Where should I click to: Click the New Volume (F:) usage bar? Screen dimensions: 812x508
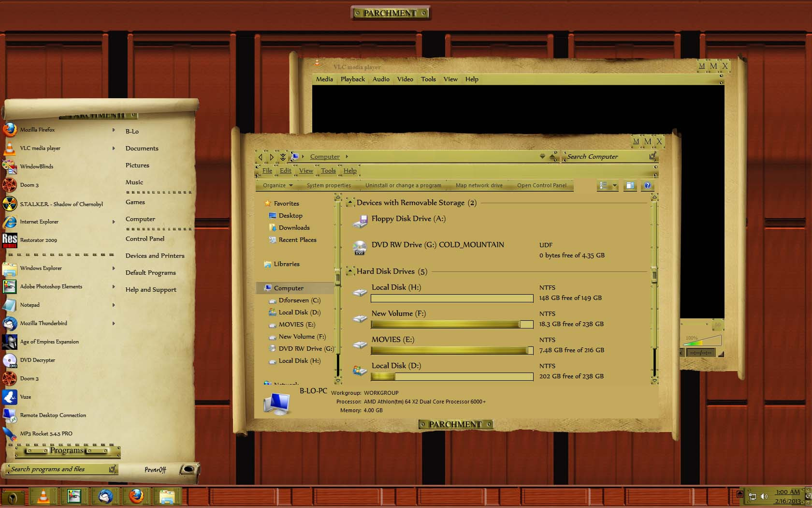pyautogui.click(x=452, y=324)
